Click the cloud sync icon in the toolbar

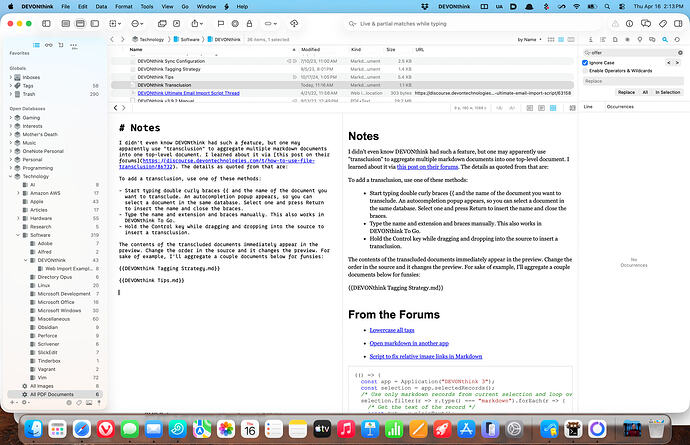coord(294,23)
